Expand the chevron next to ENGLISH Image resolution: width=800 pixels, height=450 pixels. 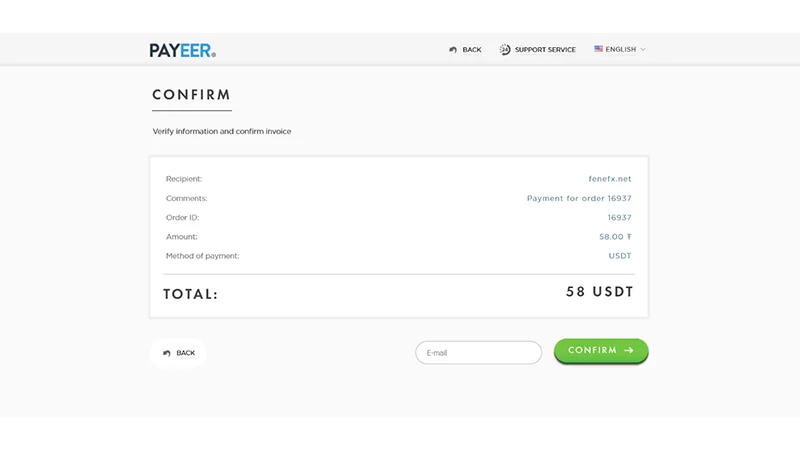tap(643, 49)
